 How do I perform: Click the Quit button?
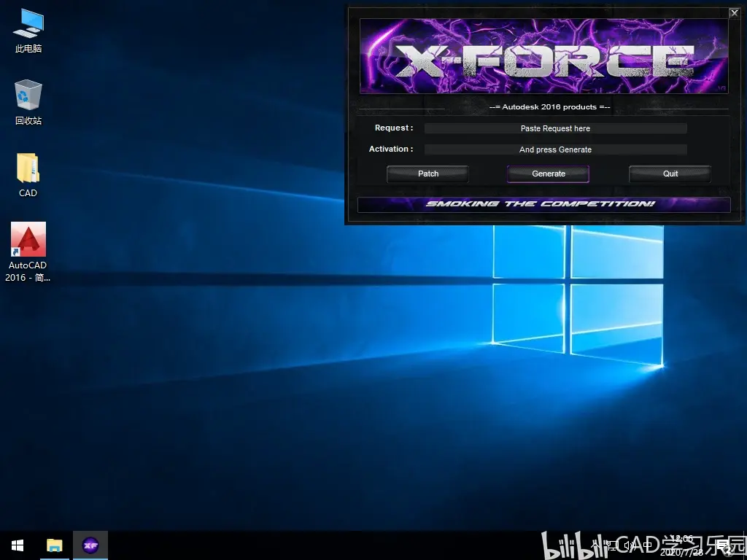[670, 174]
